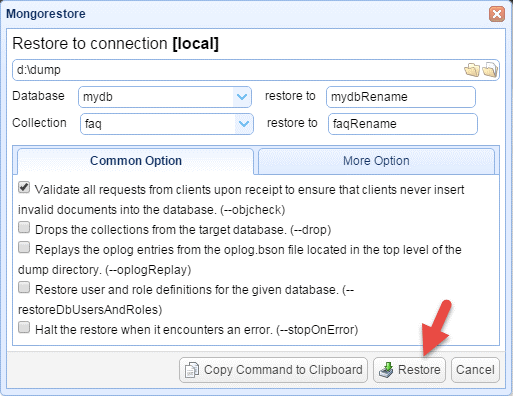Open the Database dropdown arrow
This screenshot has height=396, width=513.
(x=242, y=97)
